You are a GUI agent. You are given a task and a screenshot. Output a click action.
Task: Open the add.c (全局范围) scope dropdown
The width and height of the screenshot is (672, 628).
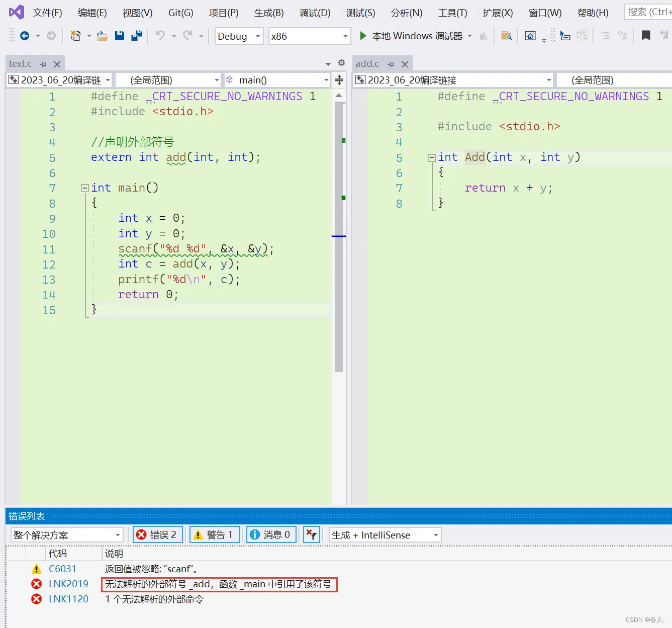[x=614, y=80]
